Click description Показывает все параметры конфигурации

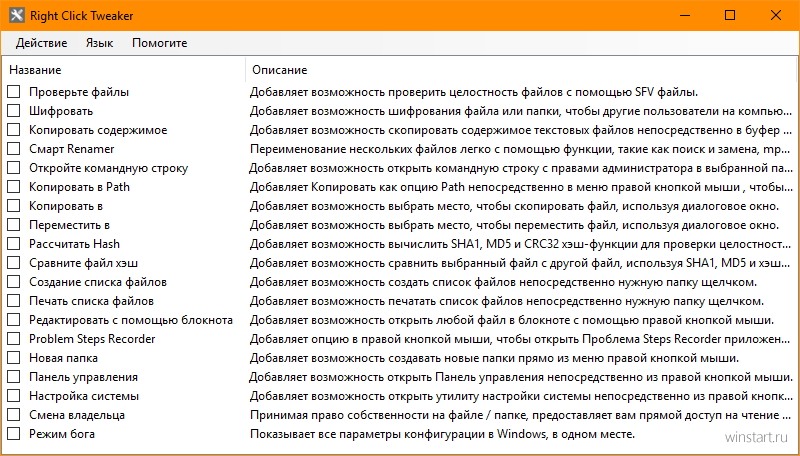click(442, 434)
